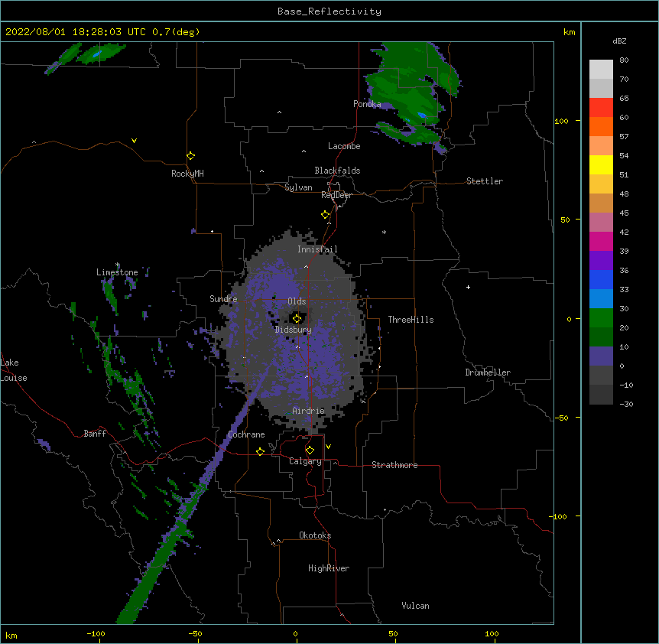Click the dBZ legend heading
Image resolution: width=659 pixels, height=644 pixels.
[619, 41]
